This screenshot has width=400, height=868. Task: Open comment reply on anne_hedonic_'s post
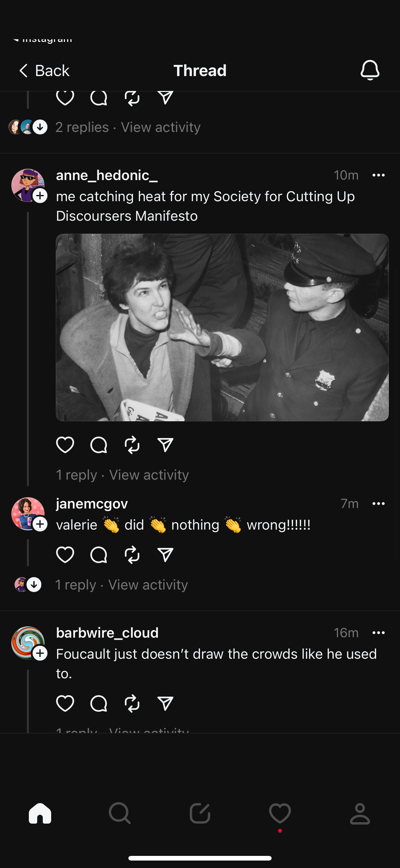(x=99, y=445)
